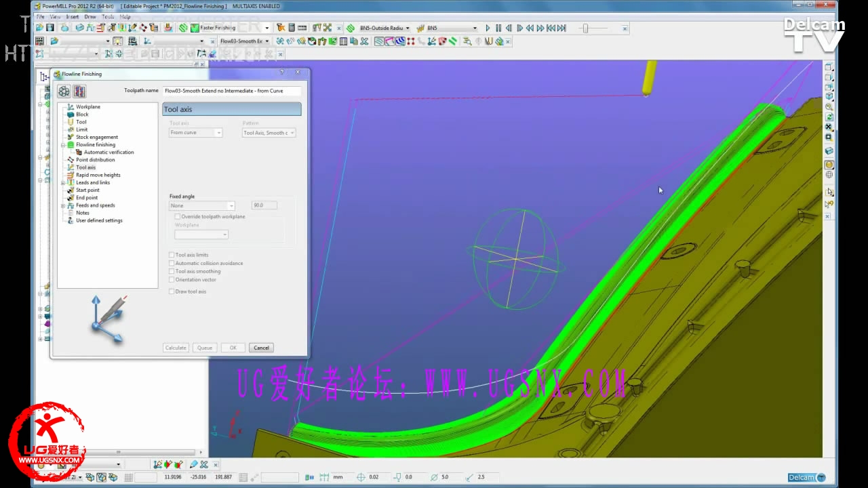Jump simulation to the toolpath end

561,28
